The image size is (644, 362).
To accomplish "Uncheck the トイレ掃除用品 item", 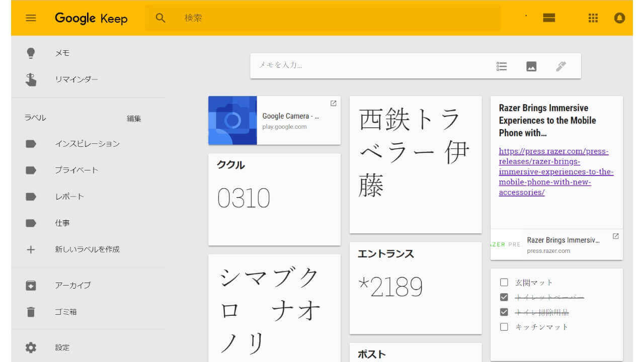I will coord(504,312).
